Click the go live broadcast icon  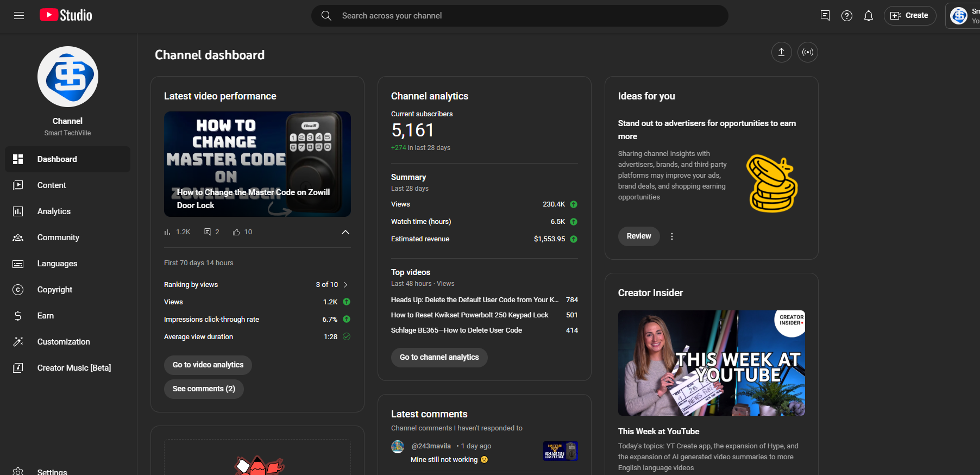pyautogui.click(x=808, y=52)
